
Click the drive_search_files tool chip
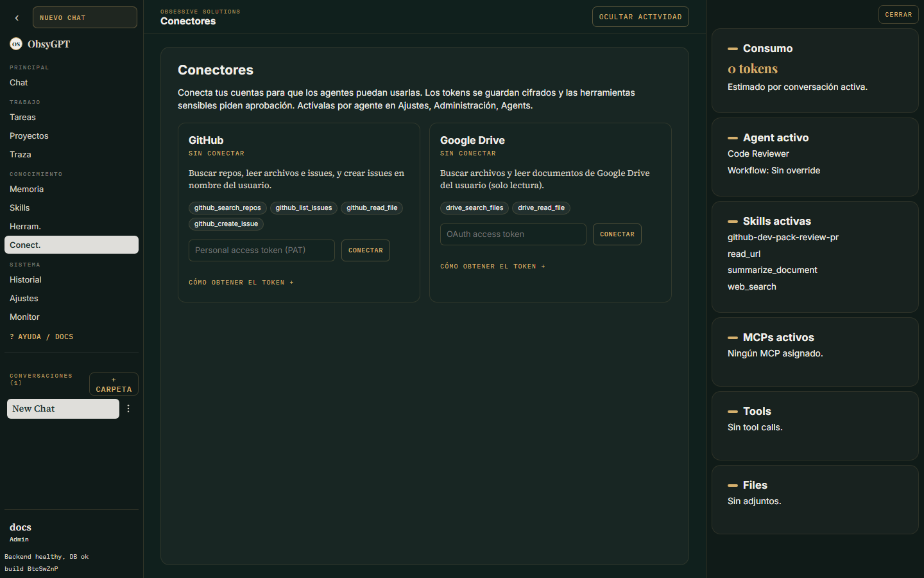tap(475, 207)
